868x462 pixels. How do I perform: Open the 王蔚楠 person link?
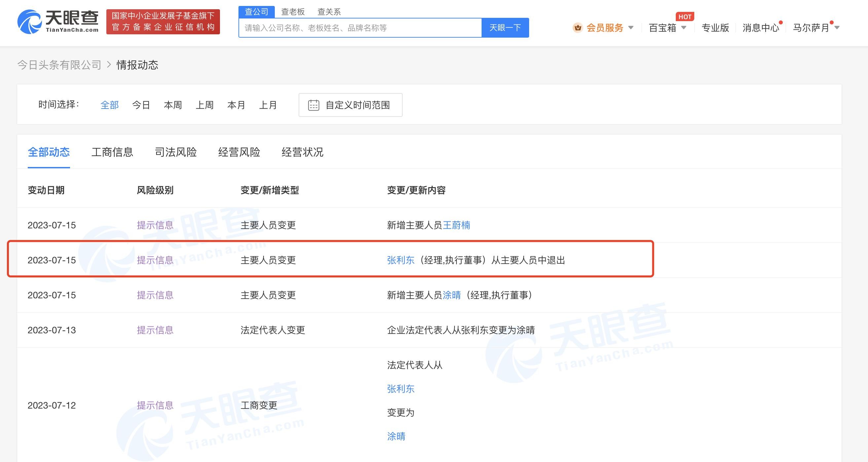[x=456, y=225]
